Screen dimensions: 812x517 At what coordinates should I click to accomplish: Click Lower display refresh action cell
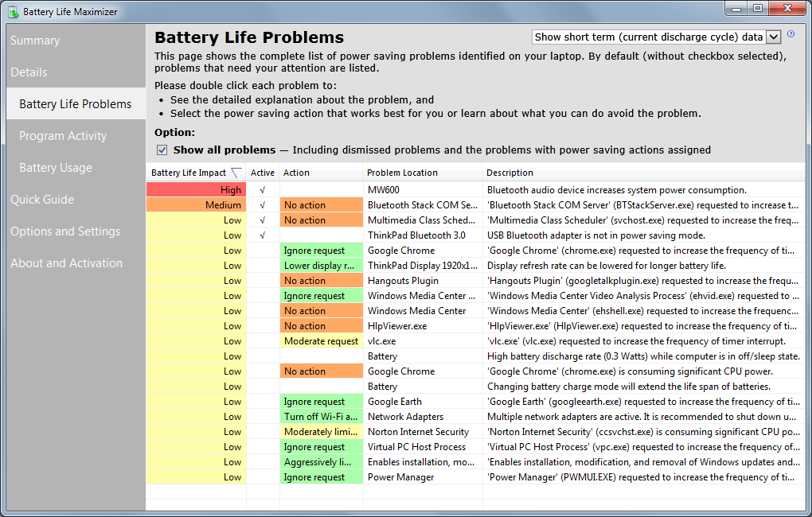point(322,266)
